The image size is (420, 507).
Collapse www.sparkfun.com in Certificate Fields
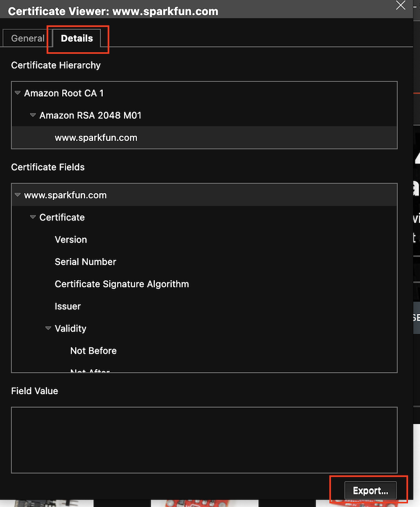tap(18, 195)
